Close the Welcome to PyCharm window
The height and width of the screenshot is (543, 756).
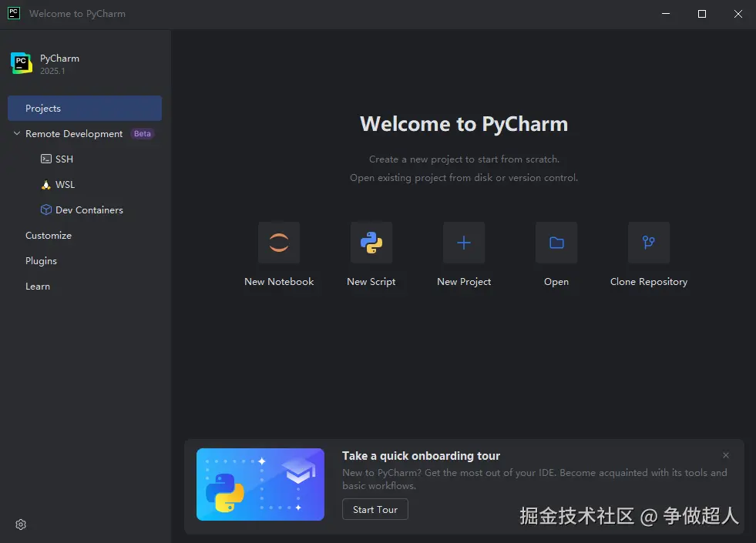click(x=738, y=14)
